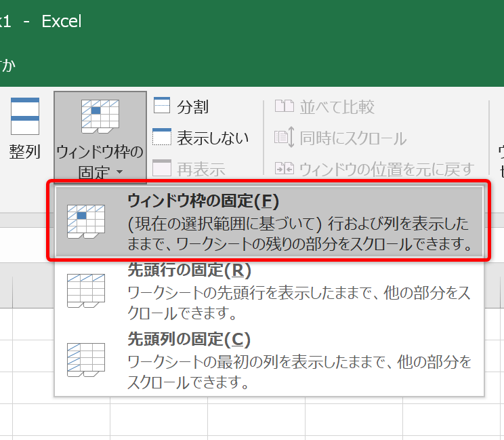
Task: Click the 並べて比較 side-by-side icon
Action: click(282, 106)
